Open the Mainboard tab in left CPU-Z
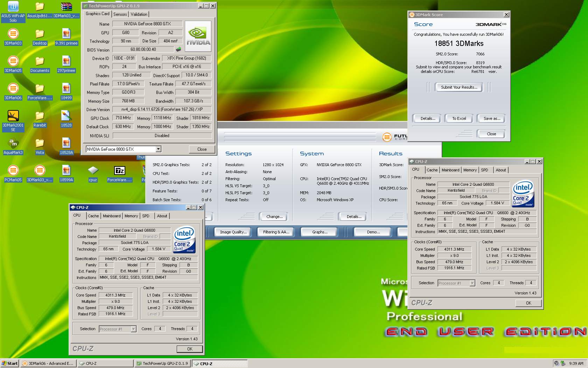This screenshot has height=368, width=588. pos(112,216)
